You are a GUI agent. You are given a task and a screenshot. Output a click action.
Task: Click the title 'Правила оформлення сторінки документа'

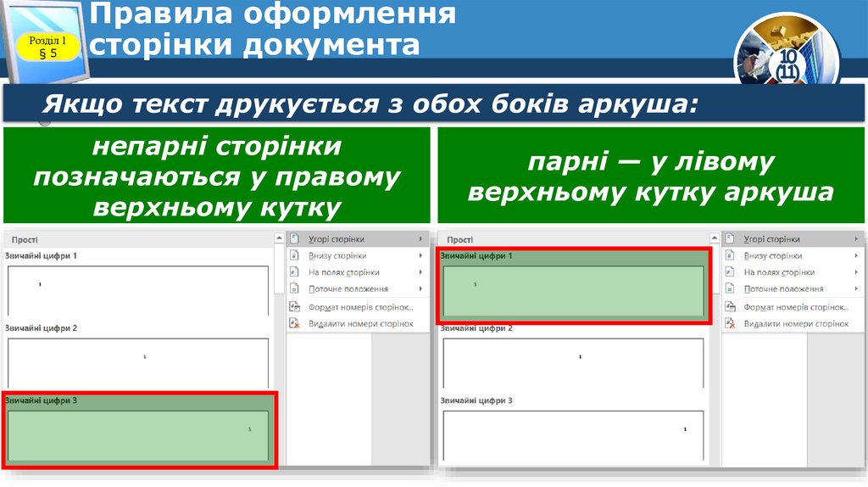[x=272, y=29]
